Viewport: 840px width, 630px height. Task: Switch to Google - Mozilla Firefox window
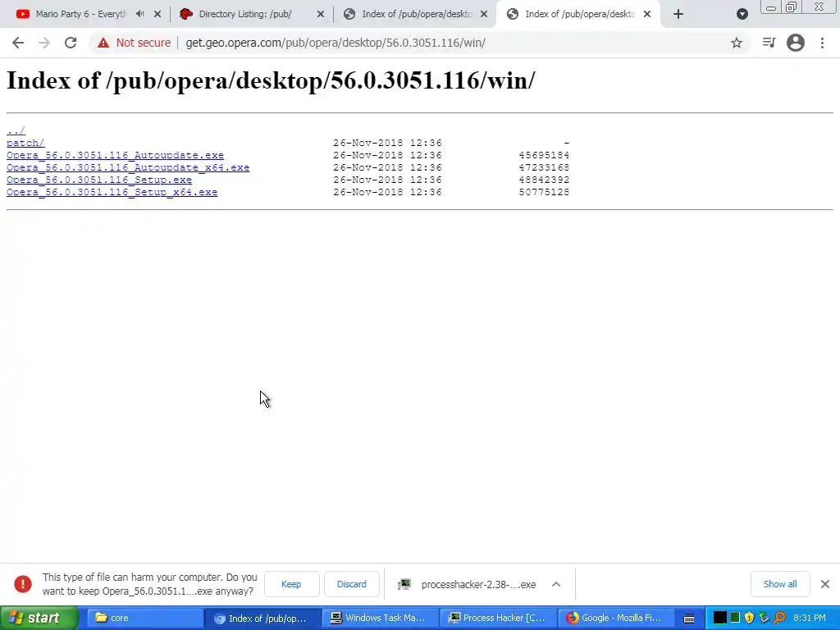pos(616,618)
